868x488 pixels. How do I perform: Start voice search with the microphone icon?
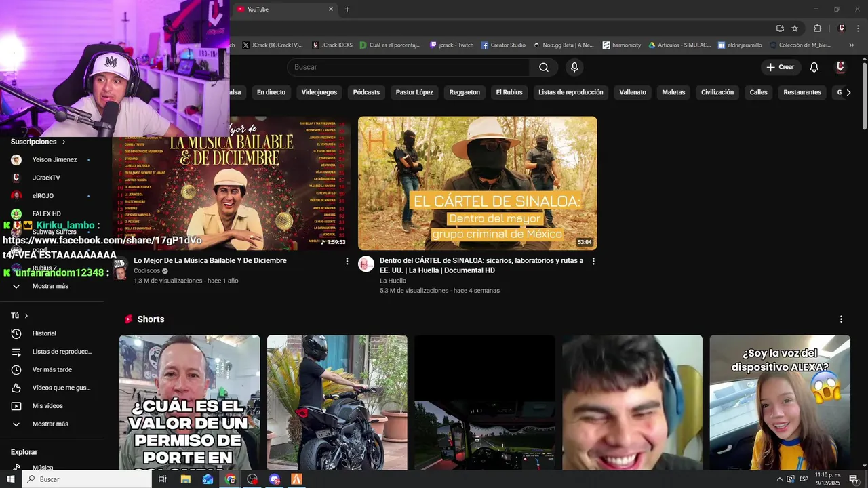pos(574,67)
